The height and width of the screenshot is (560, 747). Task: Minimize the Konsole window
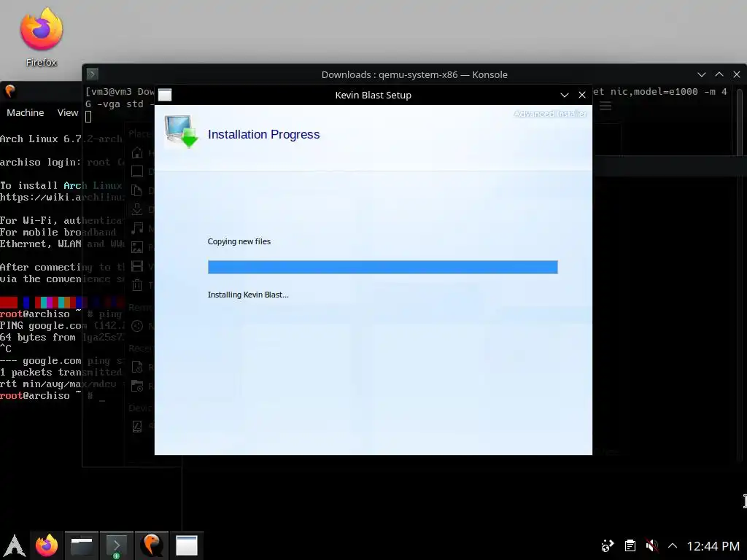pyautogui.click(x=701, y=74)
